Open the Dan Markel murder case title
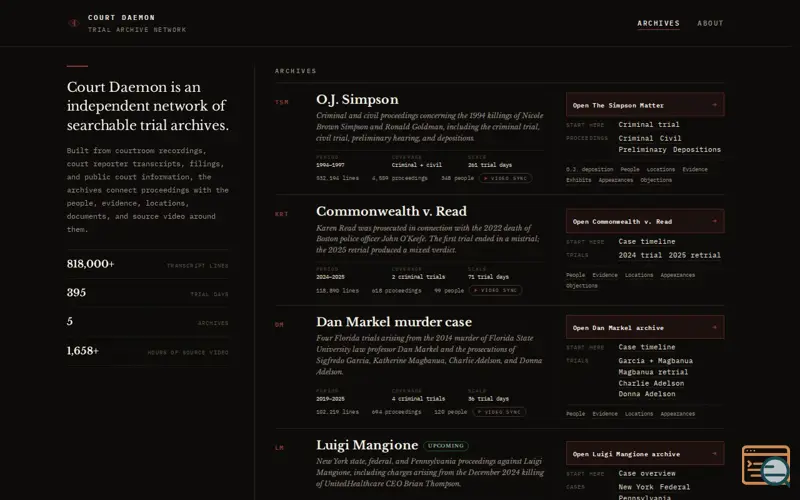This screenshot has width=800, height=500. click(394, 322)
